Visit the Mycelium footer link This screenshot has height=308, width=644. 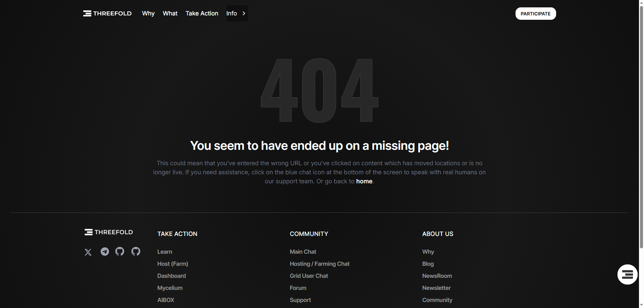(170, 288)
